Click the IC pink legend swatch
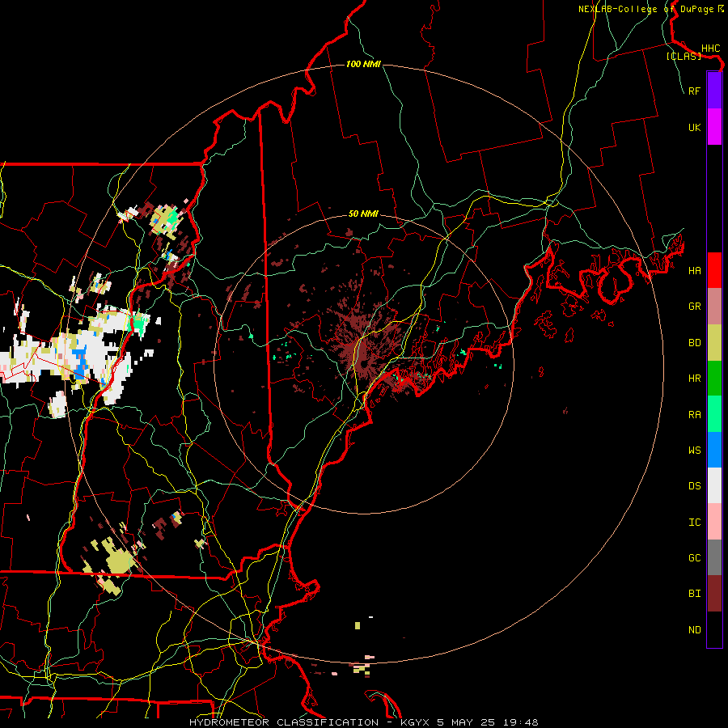Screen dimensions: 728x728 point(714,522)
